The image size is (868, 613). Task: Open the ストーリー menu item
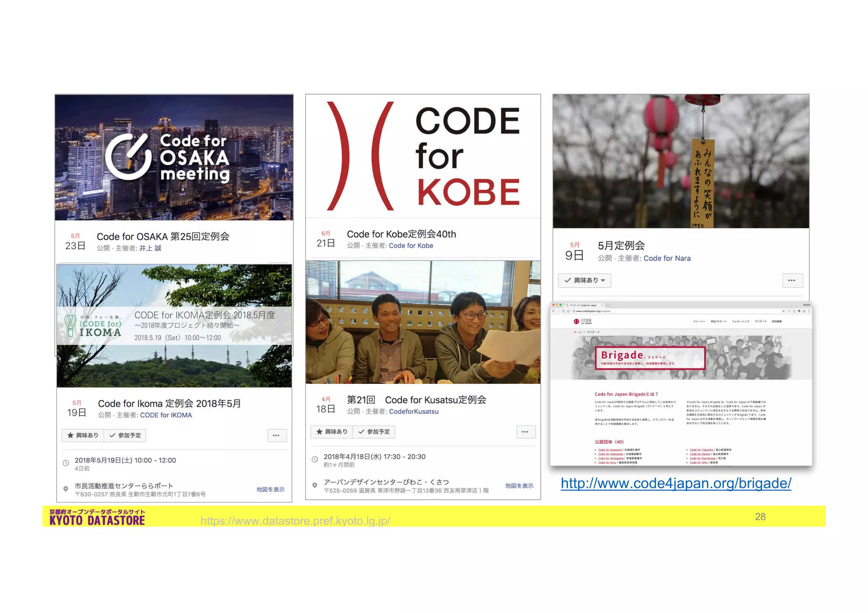(699, 322)
